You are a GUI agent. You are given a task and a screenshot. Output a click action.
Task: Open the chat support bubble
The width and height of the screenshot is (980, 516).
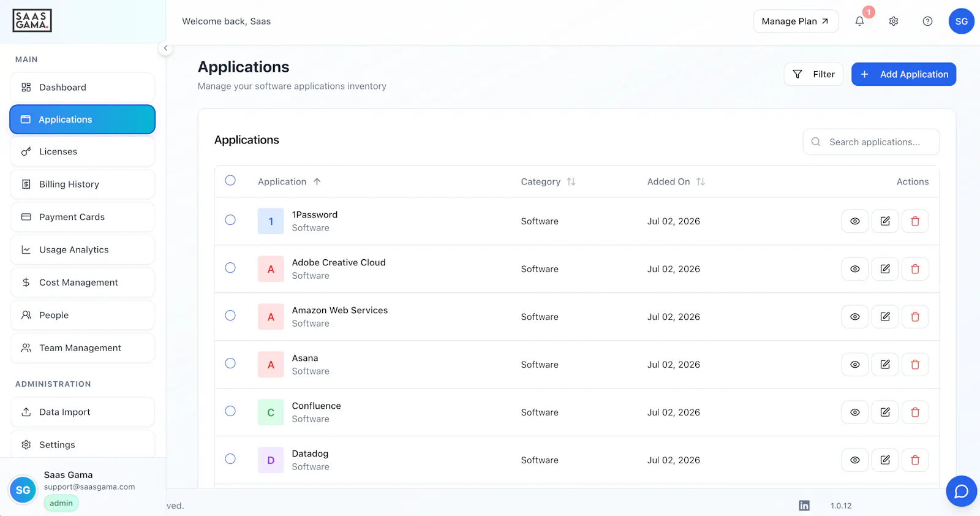[x=961, y=491]
